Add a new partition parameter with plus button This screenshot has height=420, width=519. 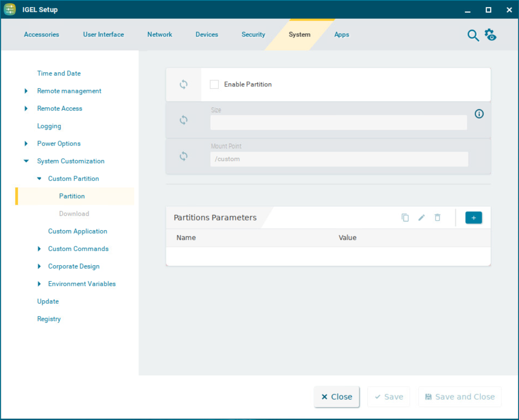(x=473, y=217)
